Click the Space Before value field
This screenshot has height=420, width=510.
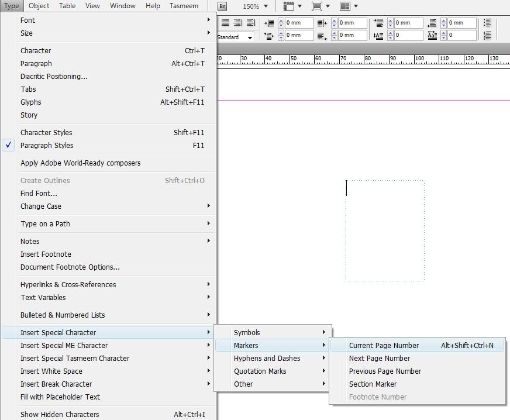pos(408,23)
